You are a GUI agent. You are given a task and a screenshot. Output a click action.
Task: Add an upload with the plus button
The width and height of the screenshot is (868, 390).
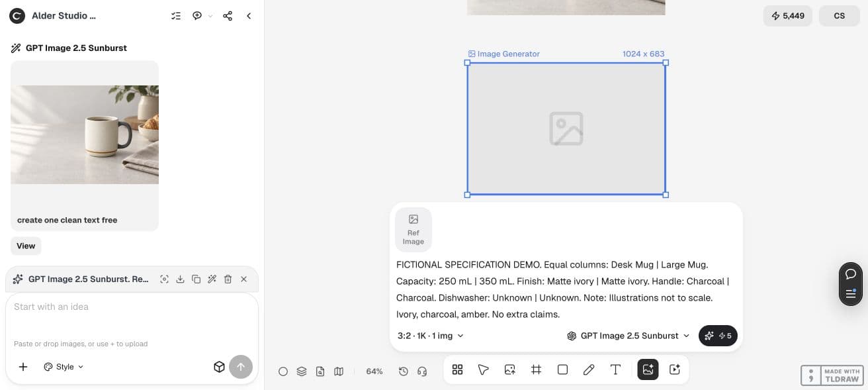[23, 367]
